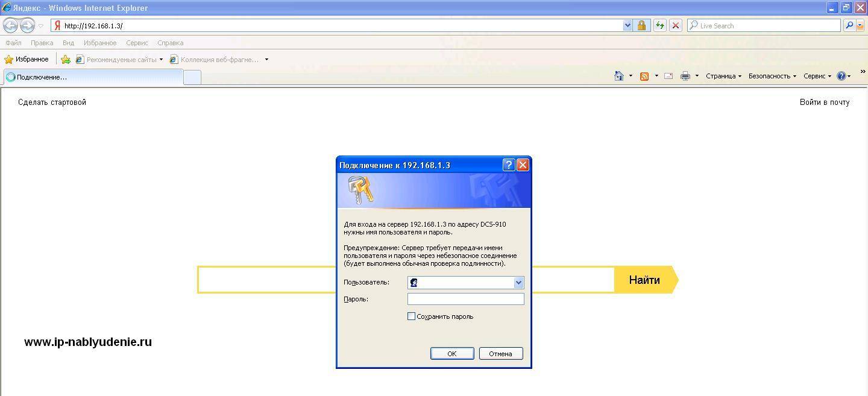Screen dimensions: 868x396
Task: Expand Рекомендуемые сайты dropdown arrow
Action: (x=161, y=59)
